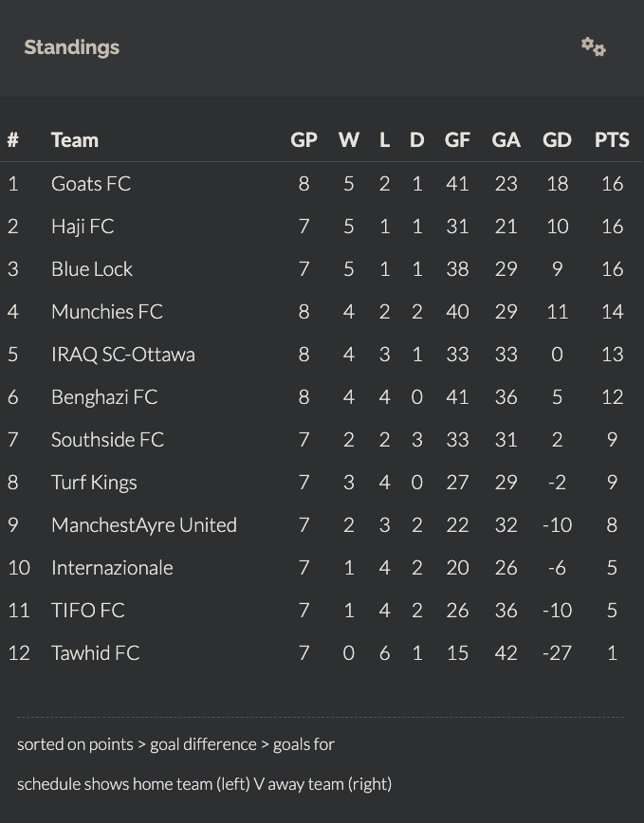This screenshot has height=823, width=644.
Task: Select Benghazi FC in the table
Action: coord(104,397)
